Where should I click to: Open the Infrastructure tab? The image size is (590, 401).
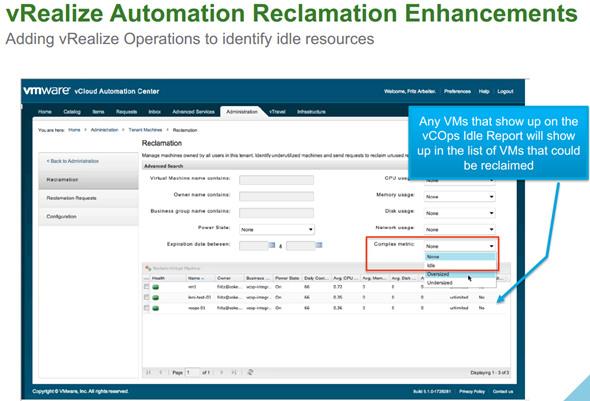coord(311,112)
